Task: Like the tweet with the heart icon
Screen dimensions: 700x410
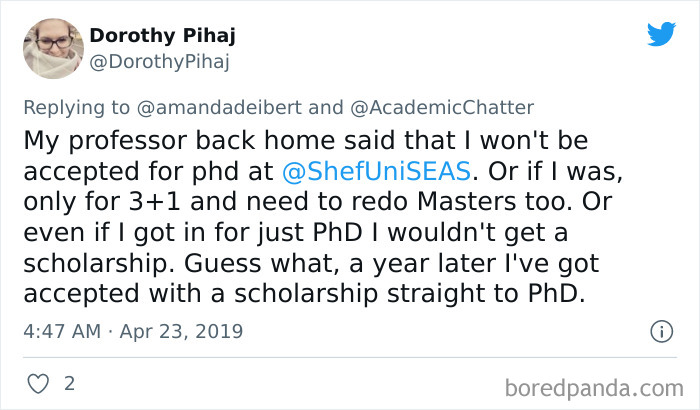Action: (37, 383)
